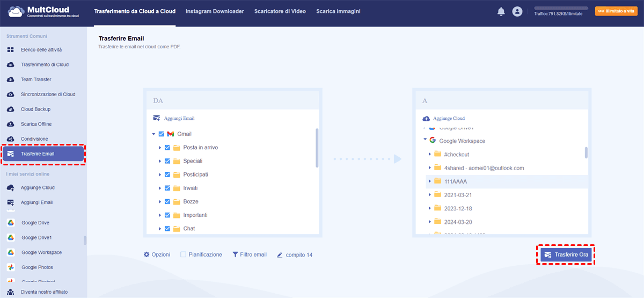Click Opzioni gear icon
The image size is (644, 298).
click(x=147, y=255)
